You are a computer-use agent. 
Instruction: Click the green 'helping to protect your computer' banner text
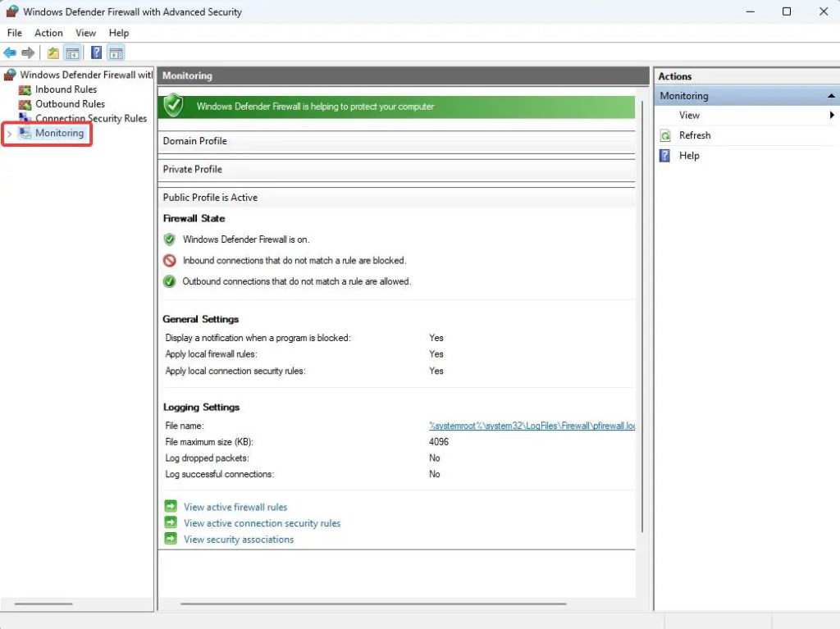pyautogui.click(x=315, y=107)
